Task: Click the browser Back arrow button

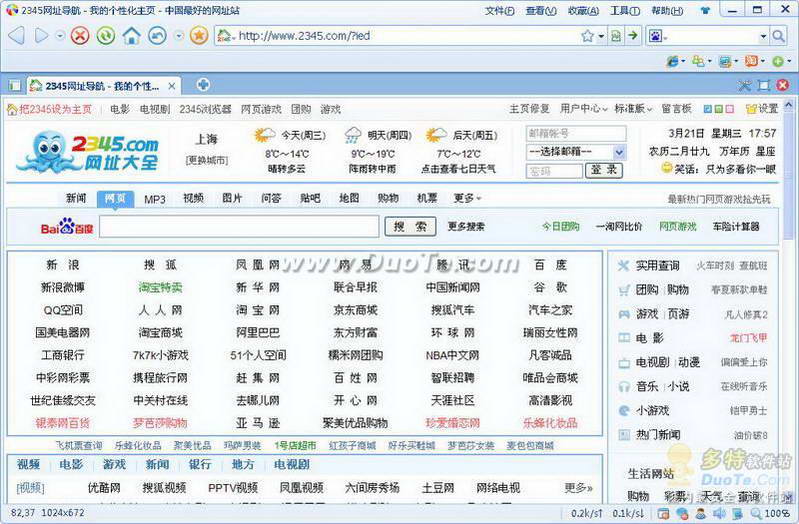Action: [x=16, y=36]
